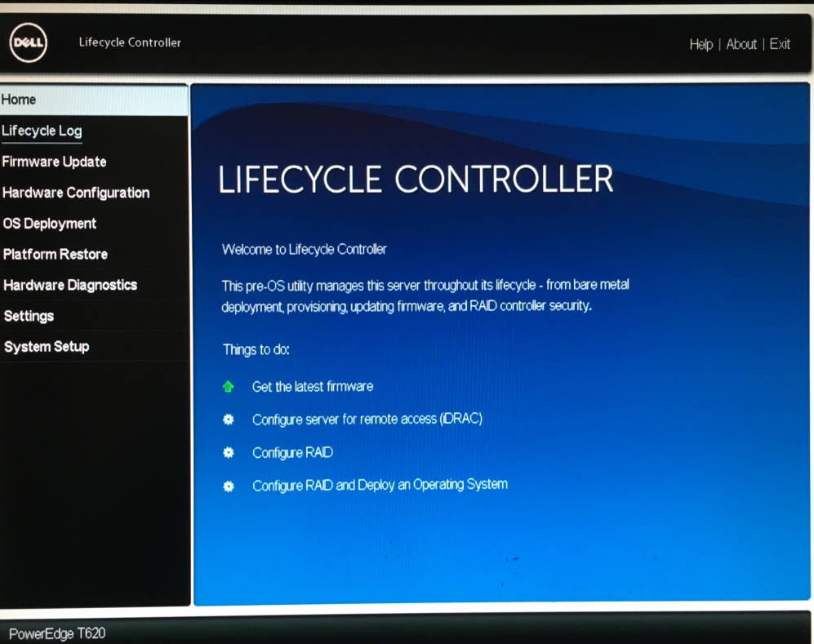Launch Hardware Diagnostics

pyautogui.click(x=70, y=285)
